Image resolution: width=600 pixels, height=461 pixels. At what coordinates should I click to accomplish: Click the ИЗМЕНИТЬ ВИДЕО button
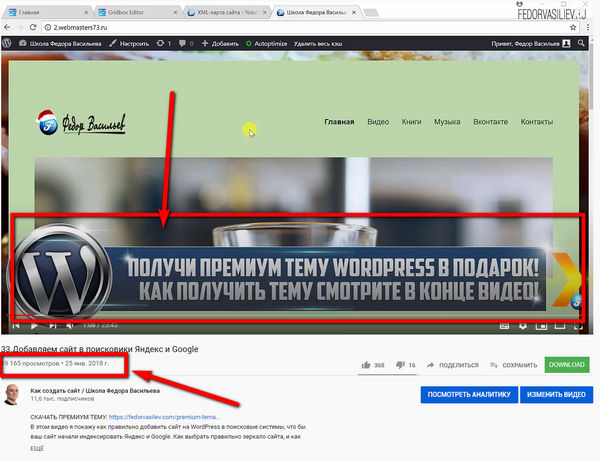(x=556, y=394)
